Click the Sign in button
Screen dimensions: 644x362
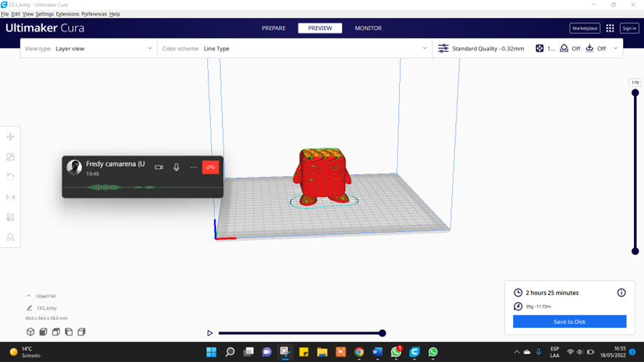coord(629,28)
